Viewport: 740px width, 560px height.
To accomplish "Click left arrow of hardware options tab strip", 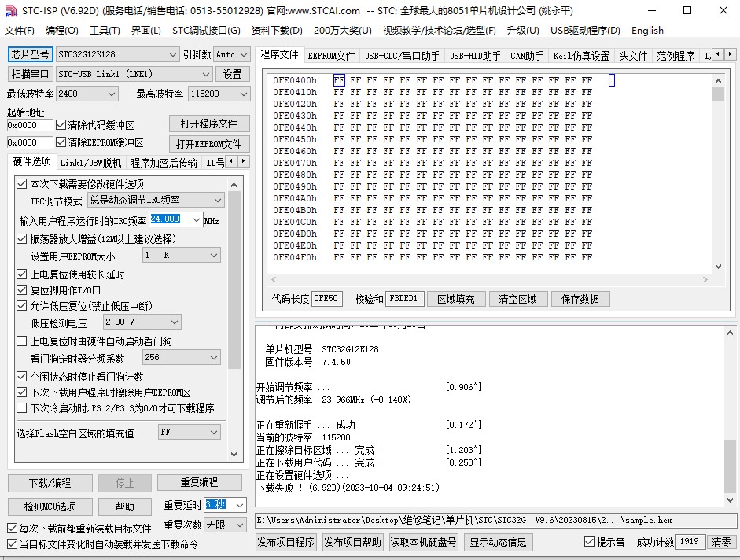I will click(231, 161).
